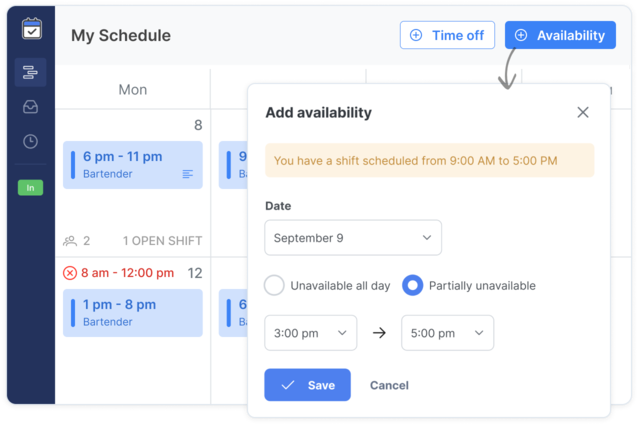Click the 1 OPEN SHIFT label
Image resolution: width=638 pixels, height=425 pixels.
pyautogui.click(x=162, y=241)
